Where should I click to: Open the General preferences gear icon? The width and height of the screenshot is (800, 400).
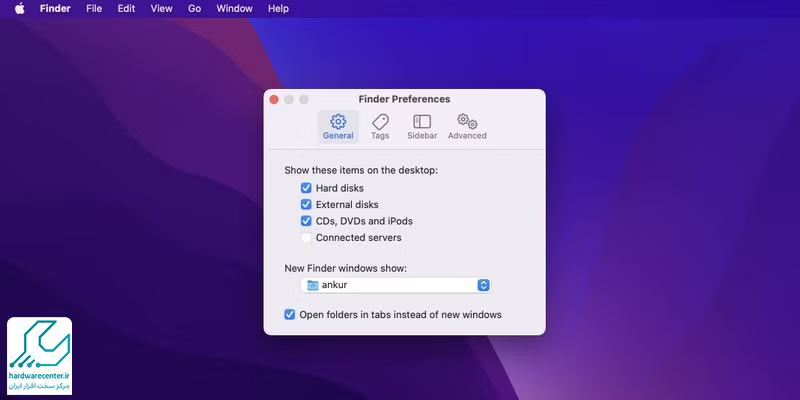tap(338, 122)
